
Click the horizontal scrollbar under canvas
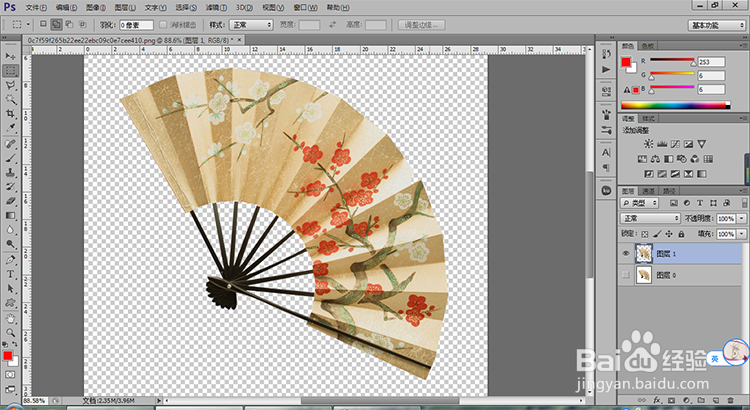pos(380,400)
